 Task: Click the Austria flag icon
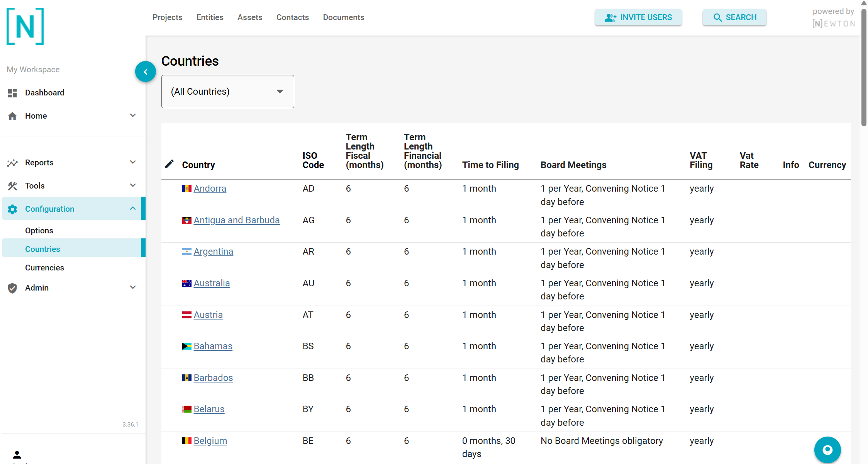tap(187, 315)
